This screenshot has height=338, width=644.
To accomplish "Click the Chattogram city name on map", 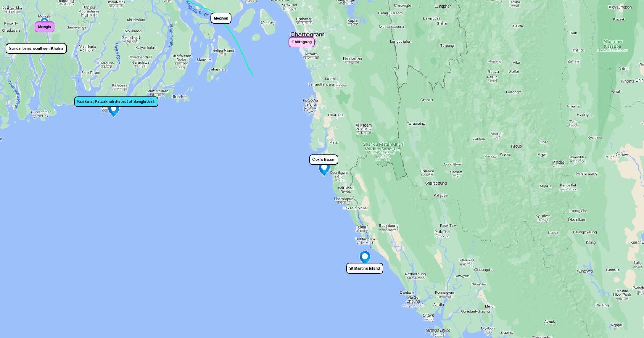I will coord(308,34).
